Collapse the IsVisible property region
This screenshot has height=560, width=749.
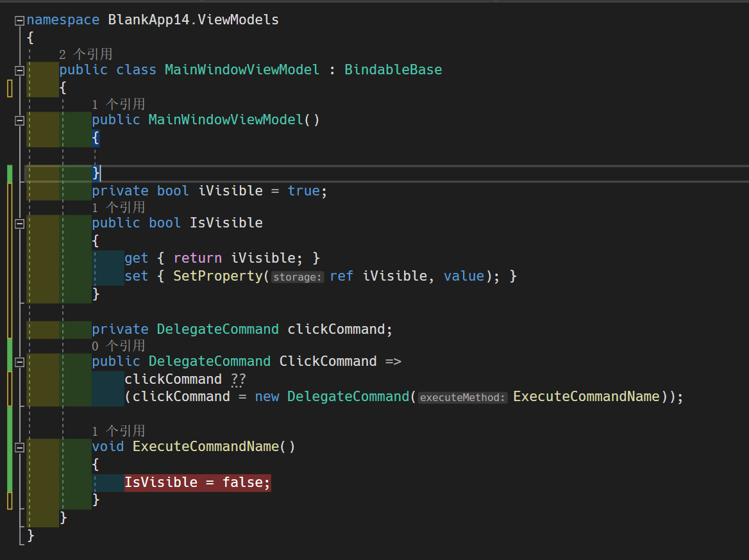point(19,224)
